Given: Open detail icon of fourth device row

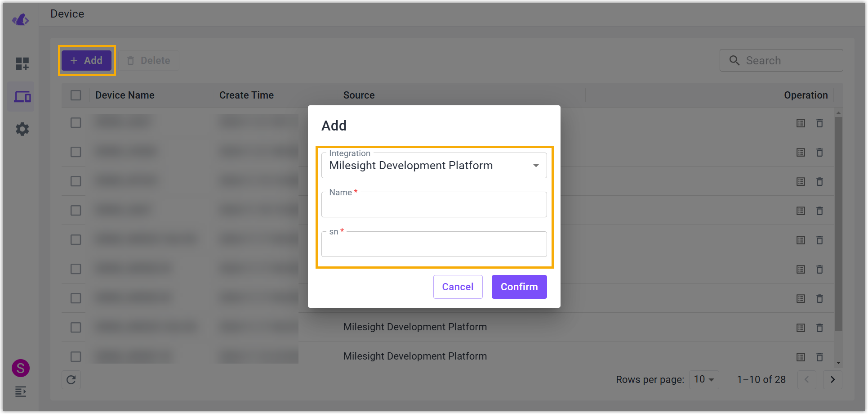Looking at the screenshot, I should click(801, 211).
